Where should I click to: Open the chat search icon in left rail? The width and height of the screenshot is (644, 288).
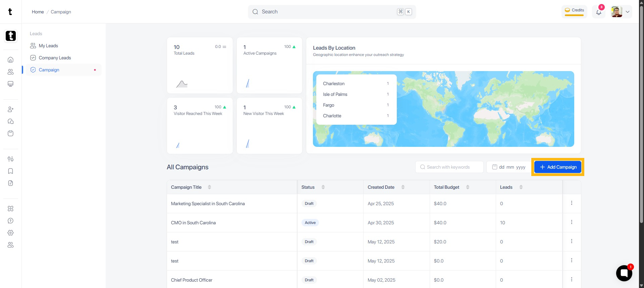[x=10, y=121]
